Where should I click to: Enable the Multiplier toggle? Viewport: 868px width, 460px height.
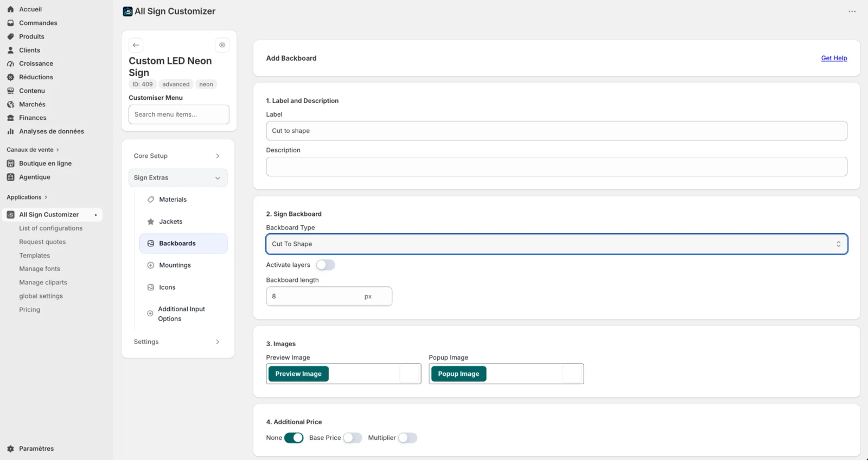click(x=407, y=438)
